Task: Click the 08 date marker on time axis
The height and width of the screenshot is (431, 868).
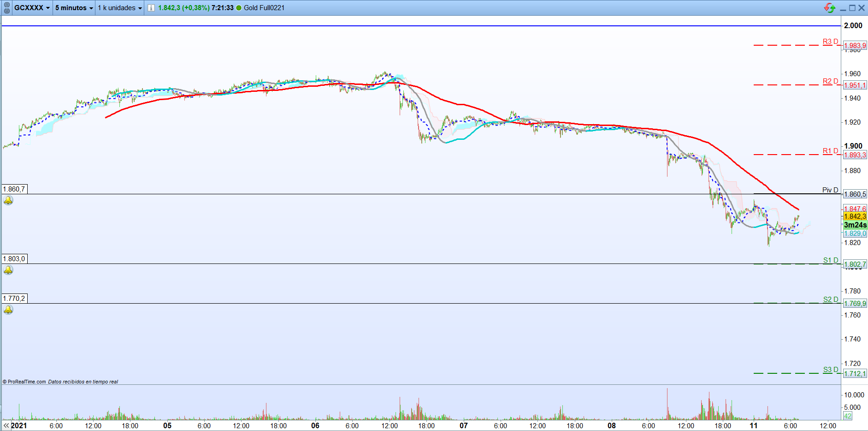Action: tap(612, 425)
